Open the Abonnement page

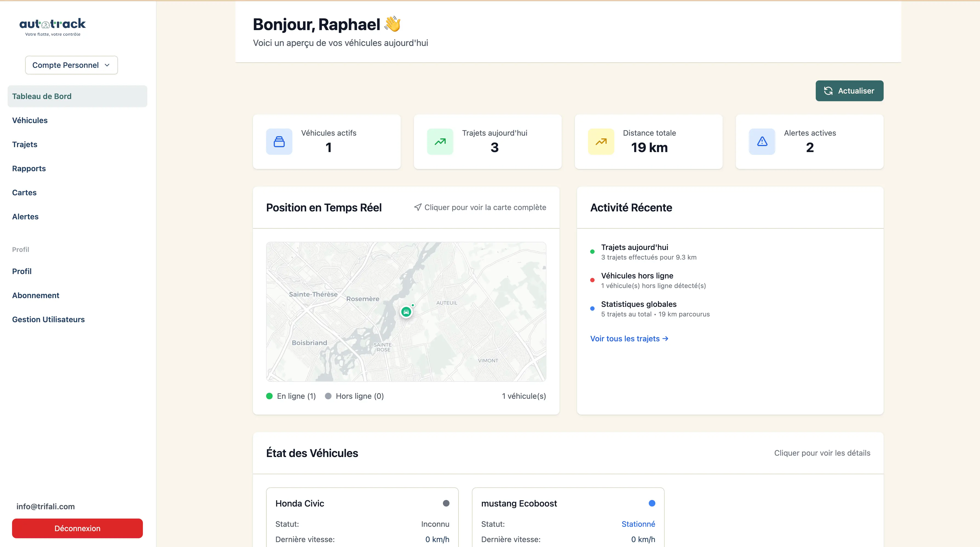click(36, 295)
